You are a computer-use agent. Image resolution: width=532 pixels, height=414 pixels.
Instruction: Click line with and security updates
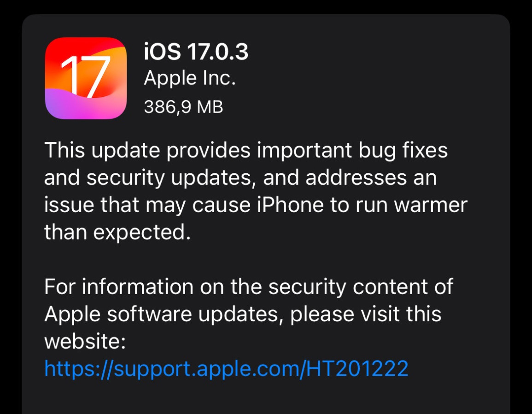tap(240, 178)
